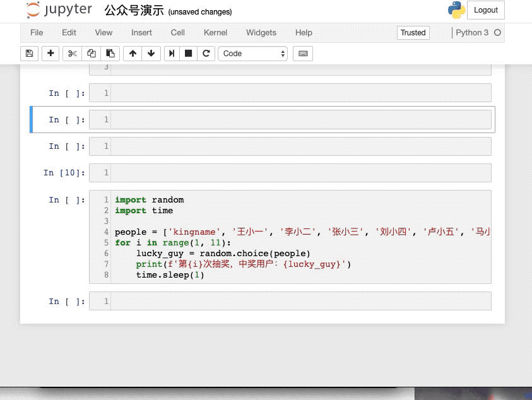Click the code cell with import random
Viewport: 532px width, 400px height.
tap(290, 237)
